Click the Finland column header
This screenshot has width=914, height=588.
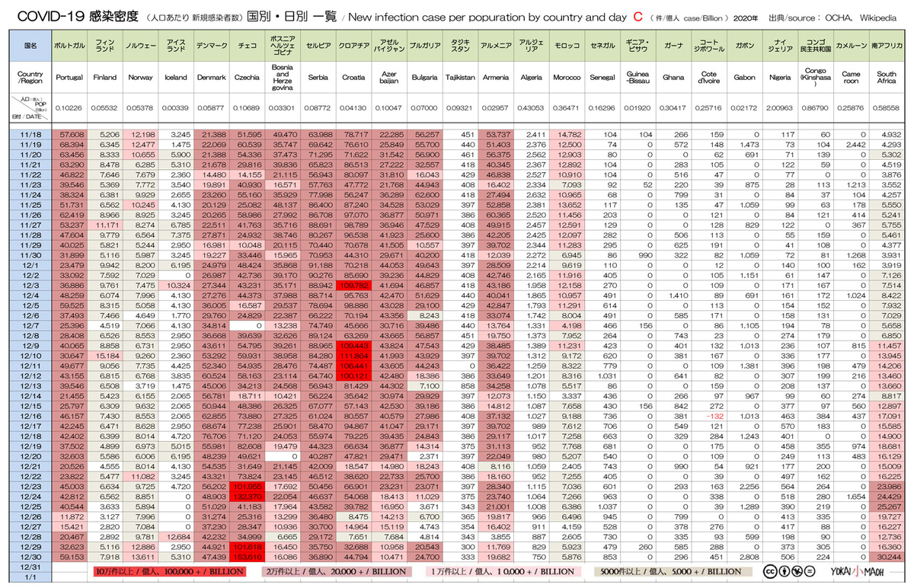pos(104,78)
